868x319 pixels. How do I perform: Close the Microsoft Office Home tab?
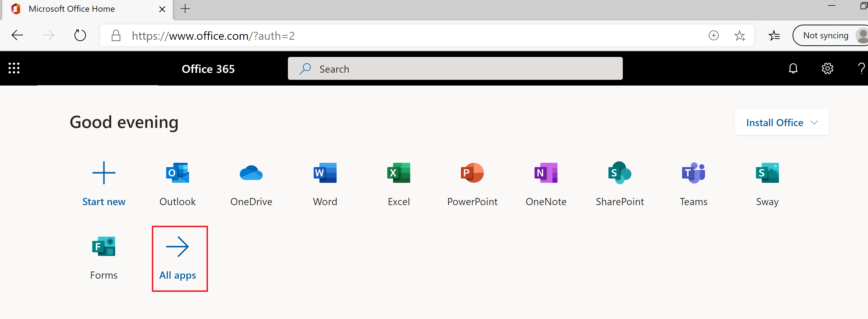coord(162,9)
